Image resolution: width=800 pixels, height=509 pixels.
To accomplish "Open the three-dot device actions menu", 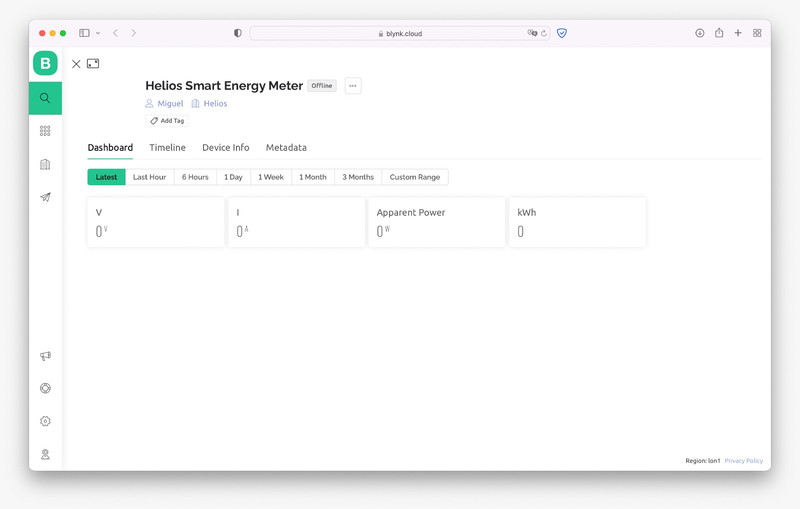I will 353,86.
